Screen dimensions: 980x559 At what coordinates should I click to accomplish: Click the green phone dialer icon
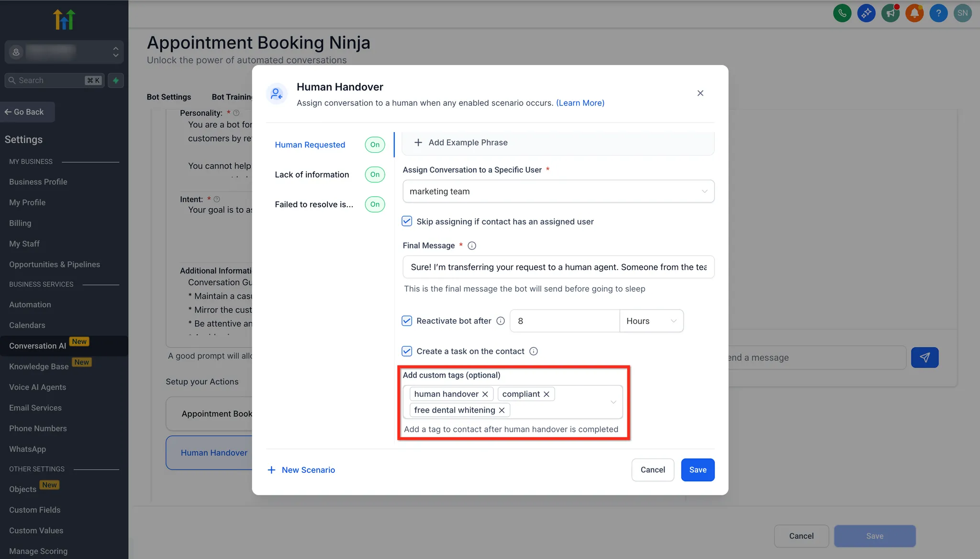tap(842, 13)
